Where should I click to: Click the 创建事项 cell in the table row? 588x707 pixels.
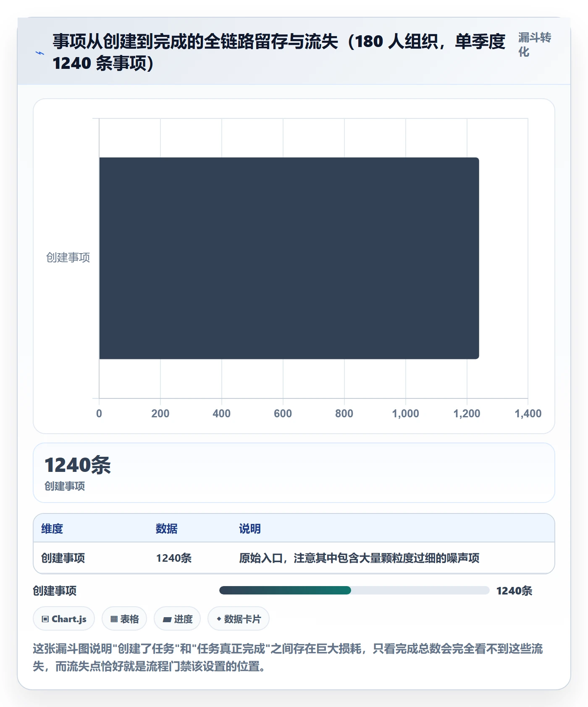(x=63, y=558)
